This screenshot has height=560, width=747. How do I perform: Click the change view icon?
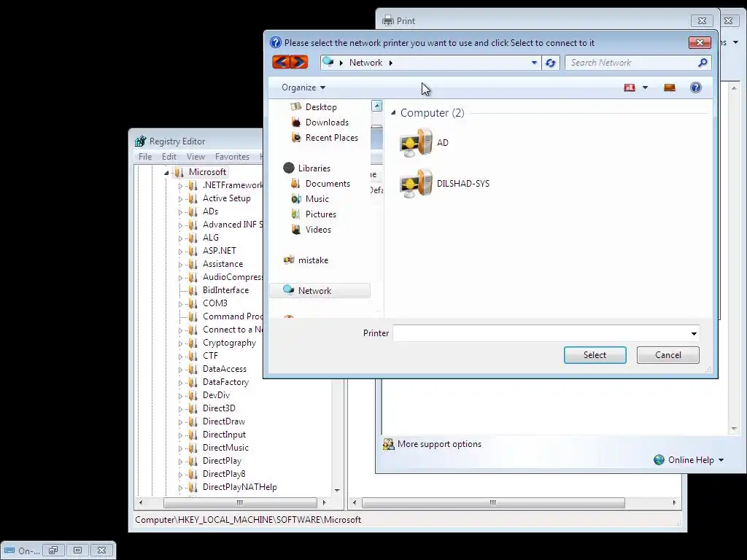pyautogui.click(x=630, y=87)
